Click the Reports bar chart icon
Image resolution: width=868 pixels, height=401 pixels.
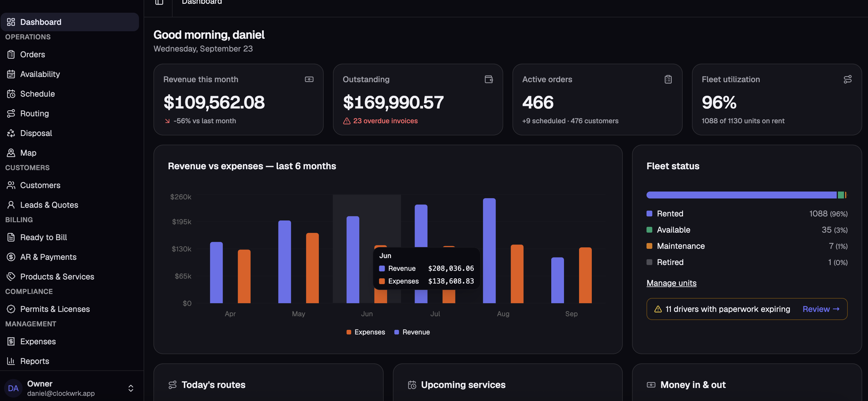(11, 361)
